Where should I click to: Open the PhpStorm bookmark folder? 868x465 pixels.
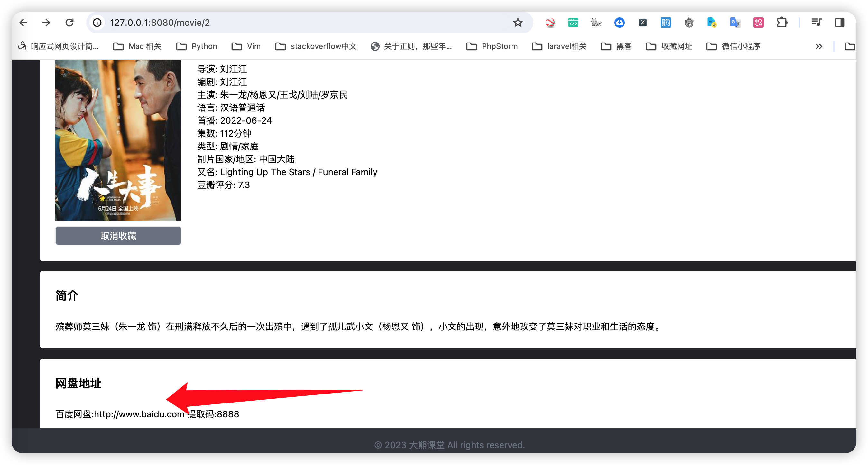(492, 46)
